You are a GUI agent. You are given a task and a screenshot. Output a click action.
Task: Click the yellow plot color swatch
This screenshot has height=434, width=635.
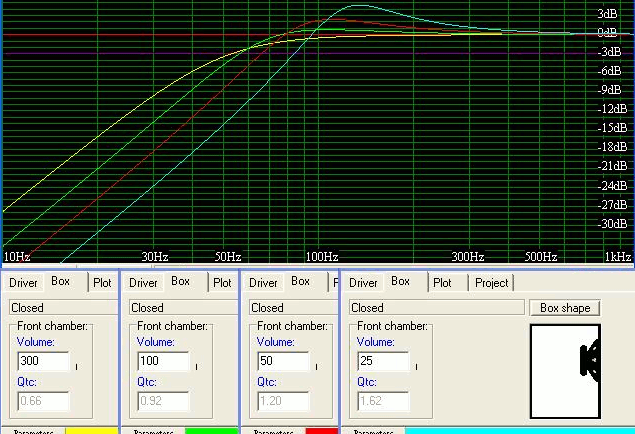tap(92, 431)
